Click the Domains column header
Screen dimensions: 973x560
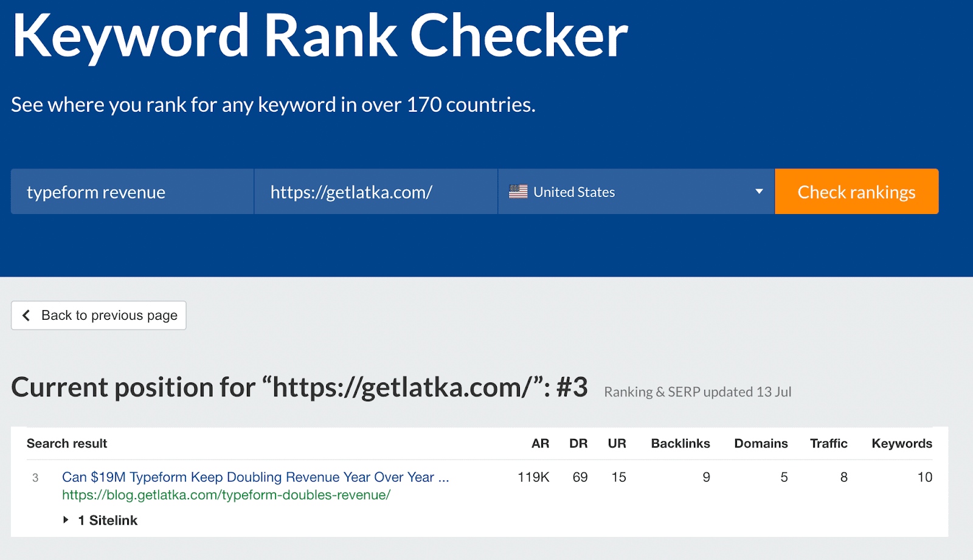click(761, 443)
